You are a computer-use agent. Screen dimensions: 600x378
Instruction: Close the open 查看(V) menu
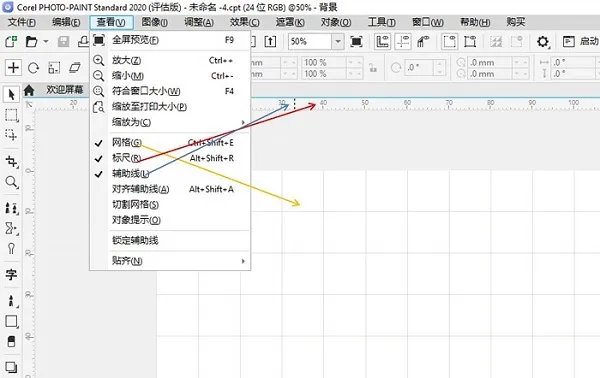coord(111,22)
